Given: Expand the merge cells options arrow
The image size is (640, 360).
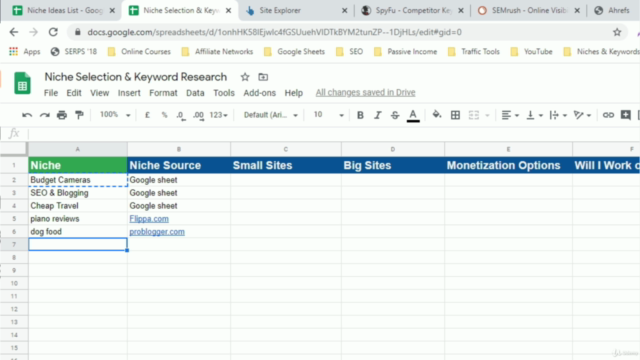Looking at the screenshot, I should point(487,116).
